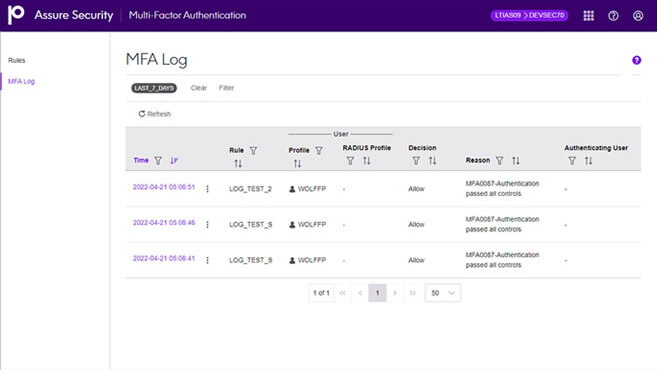
Task: Open log entry 2022-04-21 05:08:41
Action: 164,259
